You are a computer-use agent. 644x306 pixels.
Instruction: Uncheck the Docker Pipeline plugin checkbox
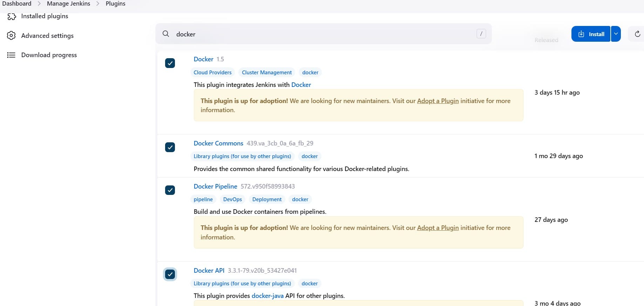(x=170, y=190)
